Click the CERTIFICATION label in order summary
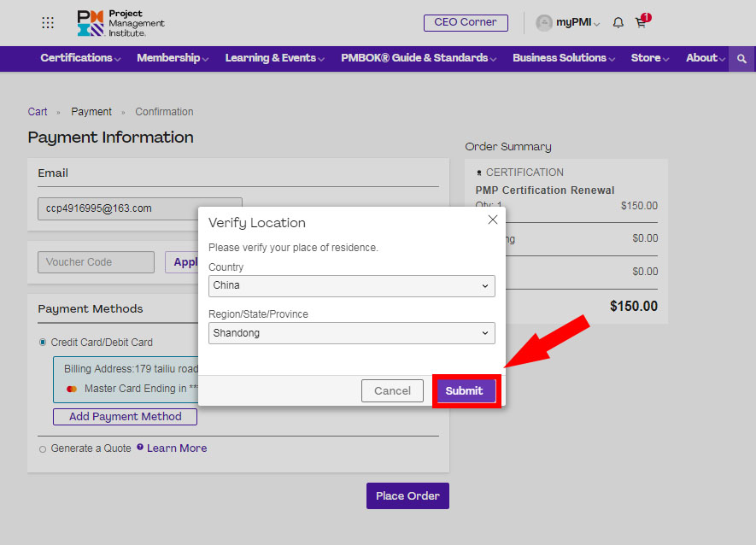 click(525, 173)
